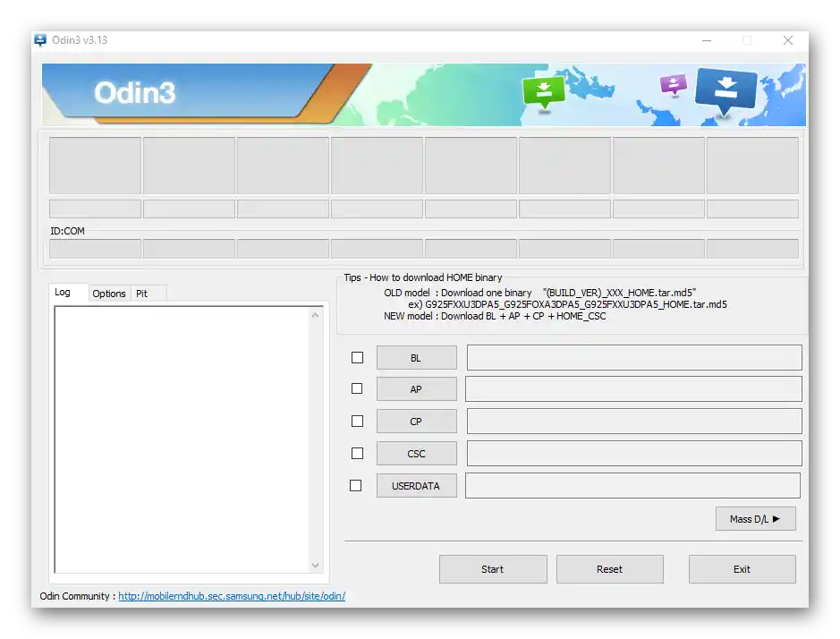Viewport: 840px width, 639px height.
Task: Click the large blue download icon in banner
Action: 725,90
